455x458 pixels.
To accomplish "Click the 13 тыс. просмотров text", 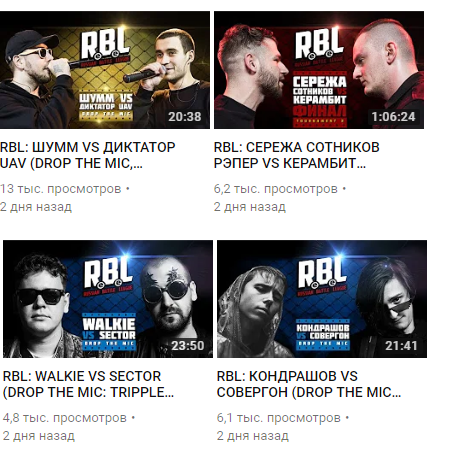I will (x=61, y=189).
